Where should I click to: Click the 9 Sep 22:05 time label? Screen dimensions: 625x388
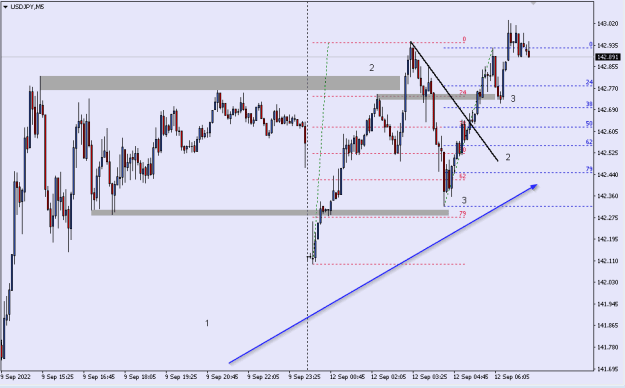tap(263, 376)
